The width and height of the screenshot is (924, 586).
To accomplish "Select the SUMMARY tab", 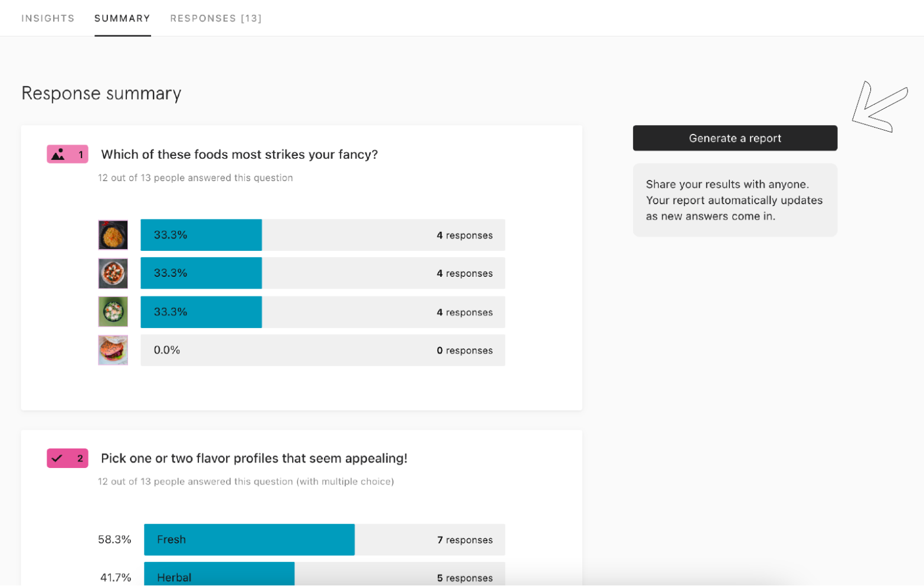I will click(122, 18).
